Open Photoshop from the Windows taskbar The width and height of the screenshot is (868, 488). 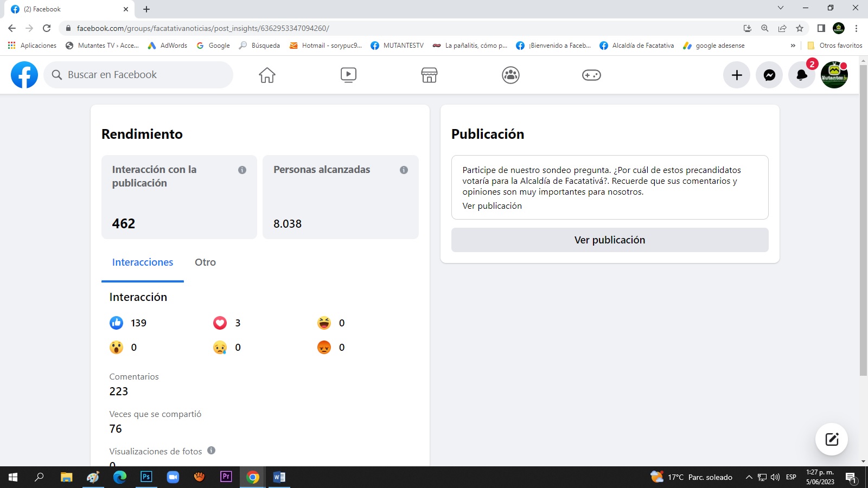[x=146, y=477]
